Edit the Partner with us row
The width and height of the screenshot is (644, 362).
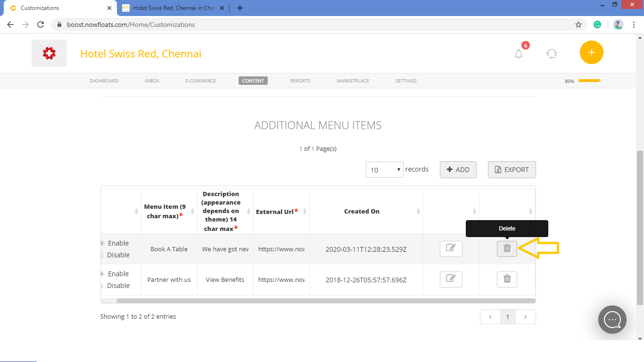click(451, 279)
